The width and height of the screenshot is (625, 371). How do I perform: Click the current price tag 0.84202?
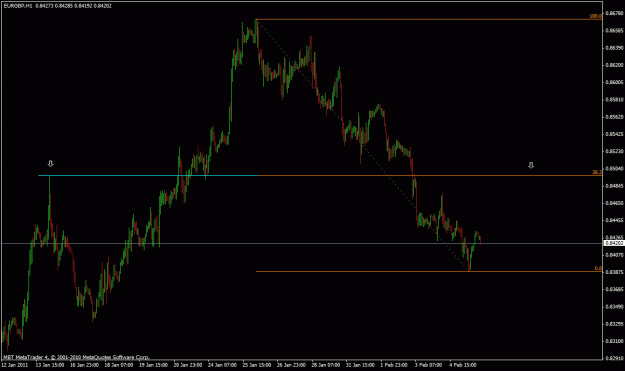614,243
